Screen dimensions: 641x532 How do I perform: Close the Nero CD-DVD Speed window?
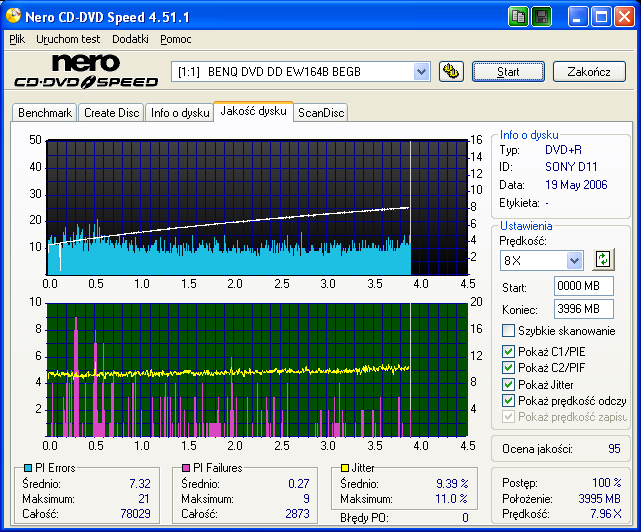624,17
